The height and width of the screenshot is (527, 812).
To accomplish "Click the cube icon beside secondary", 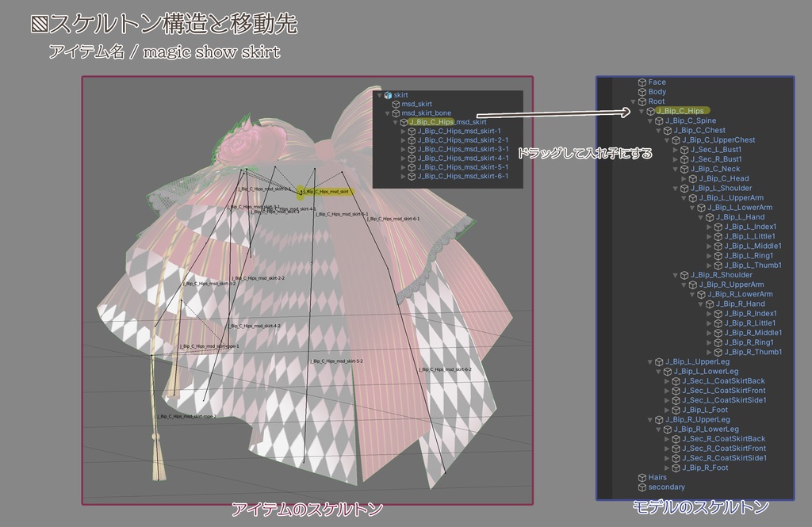I will 642,487.
